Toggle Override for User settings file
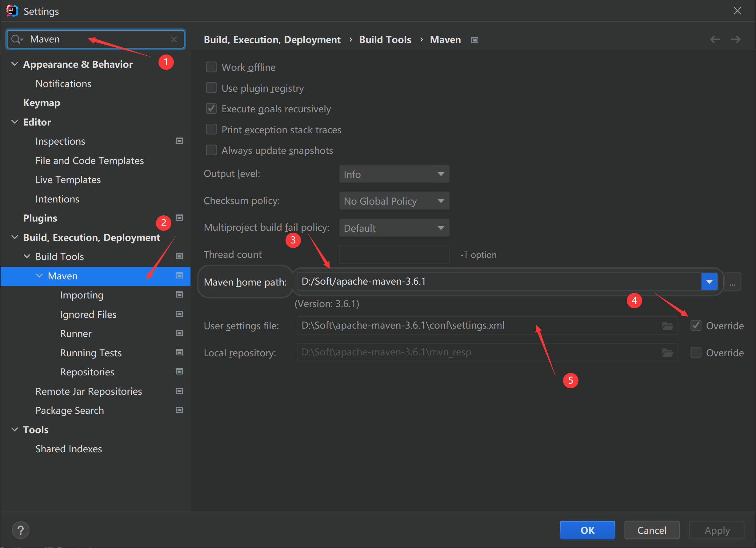The width and height of the screenshot is (756, 548). tap(696, 325)
